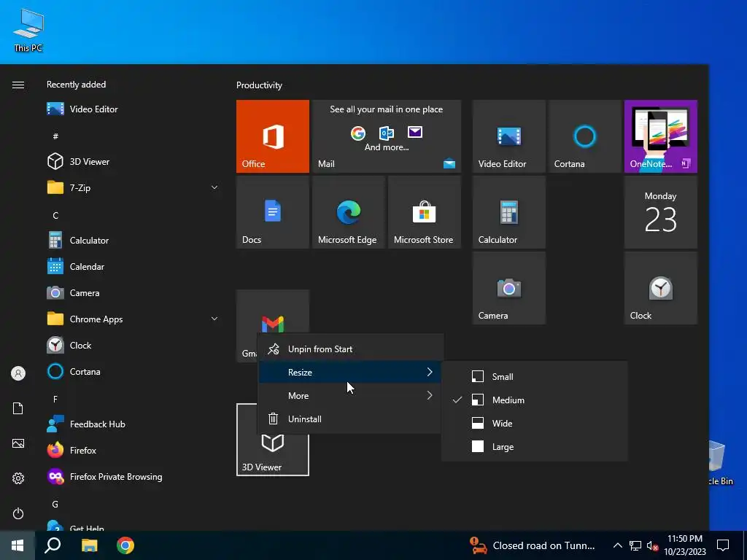Select the Large tile size
Viewport: 747px width, 560px height.
point(534,447)
